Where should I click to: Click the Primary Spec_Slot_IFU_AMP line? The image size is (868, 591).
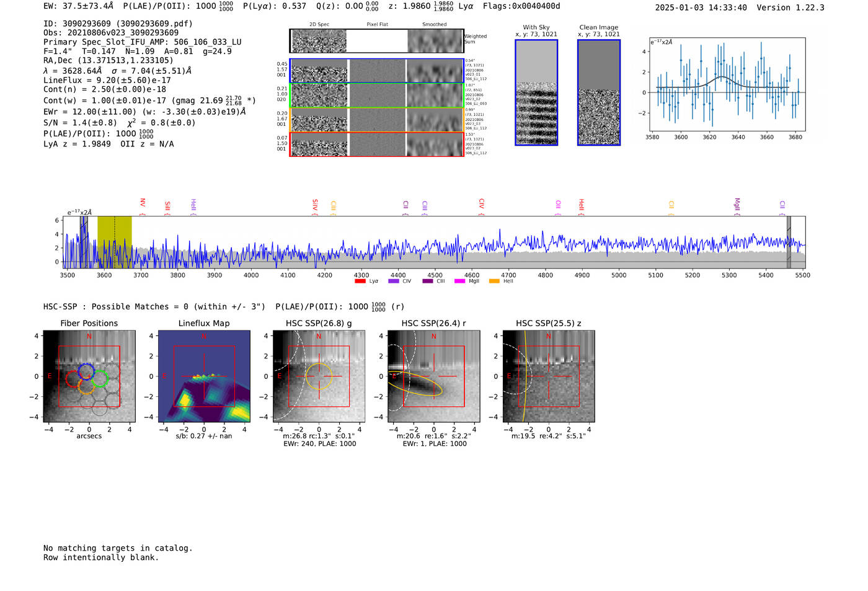click(x=143, y=42)
